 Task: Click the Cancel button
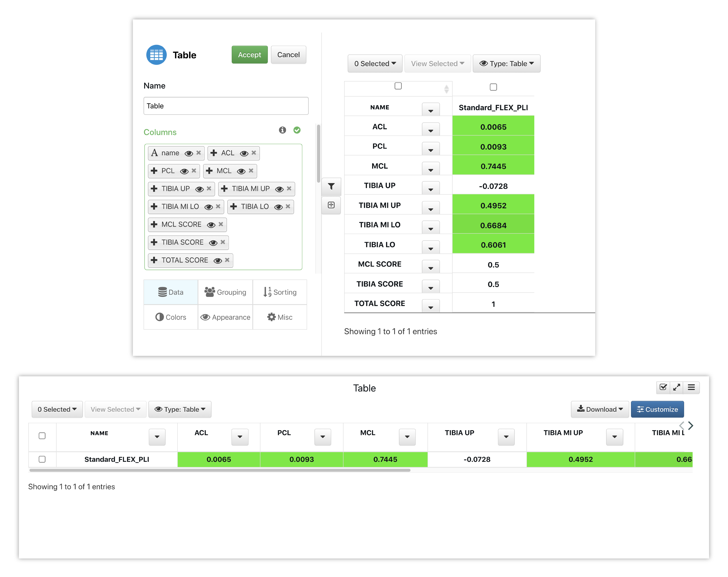[x=289, y=55]
